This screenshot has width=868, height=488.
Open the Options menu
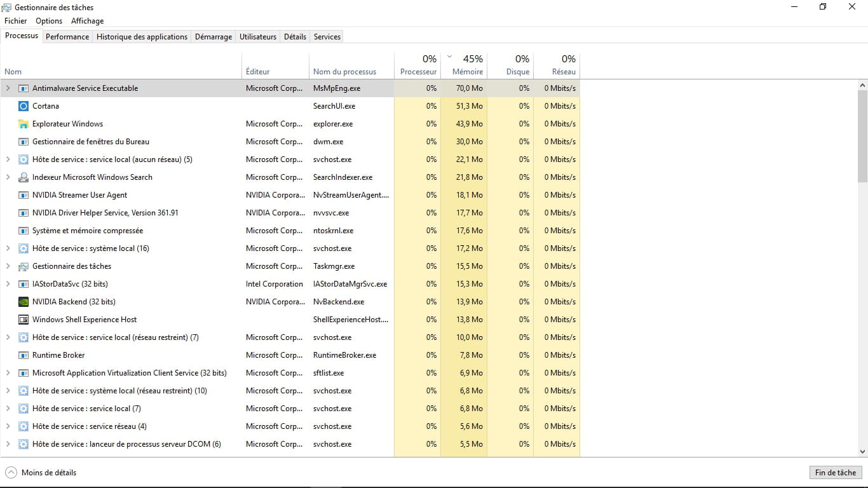pos(49,21)
